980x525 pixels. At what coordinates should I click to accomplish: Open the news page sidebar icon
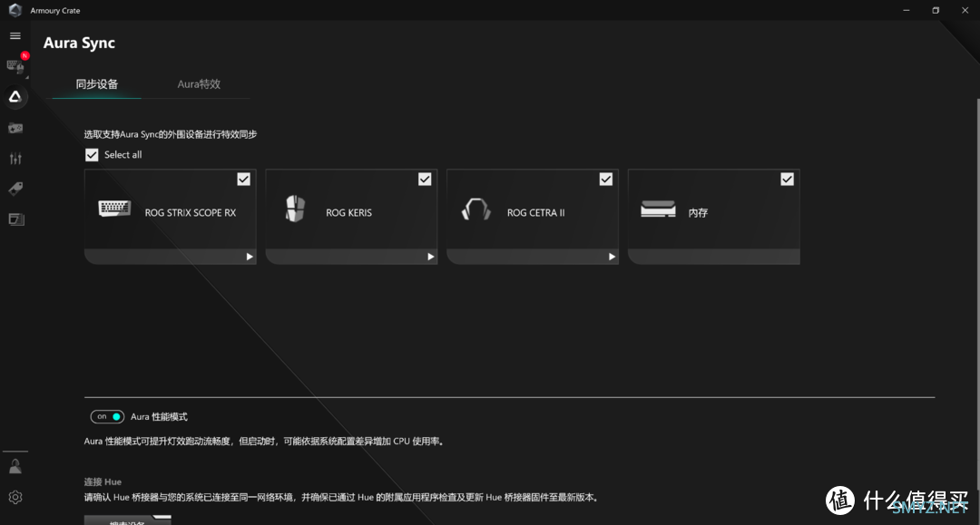tap(15, 219)
